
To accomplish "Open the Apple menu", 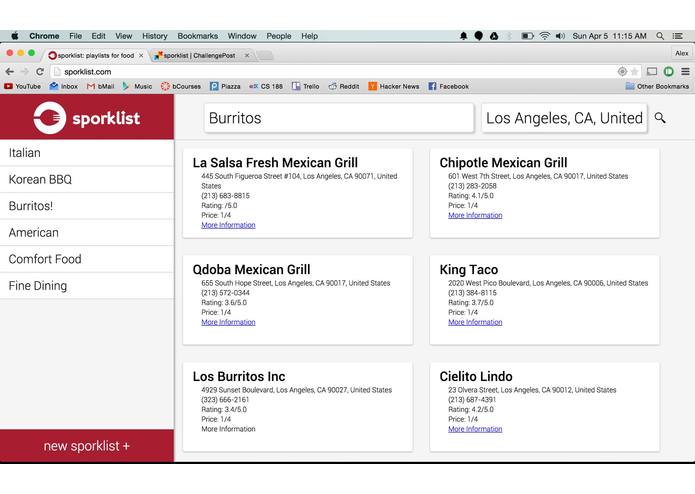I will [15, 36].
